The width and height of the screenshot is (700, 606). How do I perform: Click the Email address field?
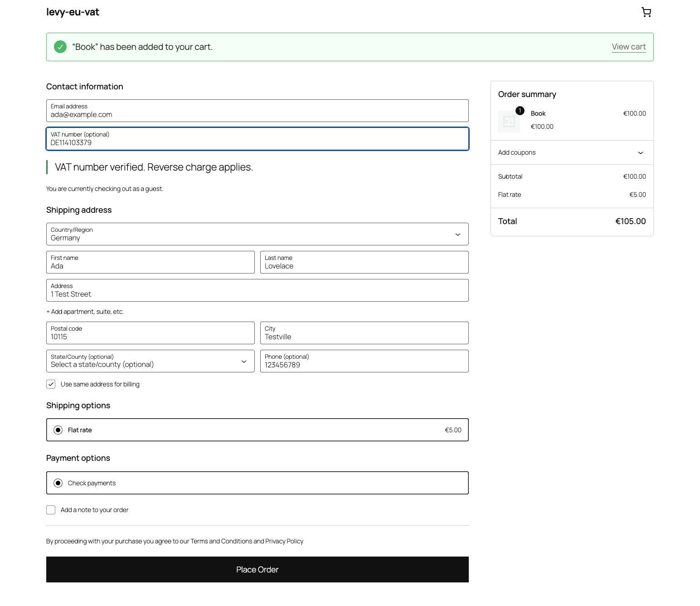258,111
